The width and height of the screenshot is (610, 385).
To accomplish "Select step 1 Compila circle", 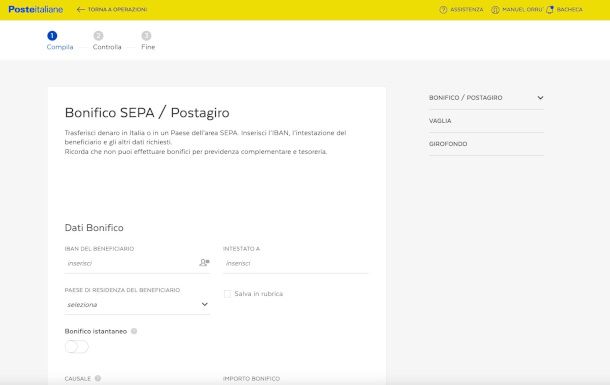I will coord(52,36).
